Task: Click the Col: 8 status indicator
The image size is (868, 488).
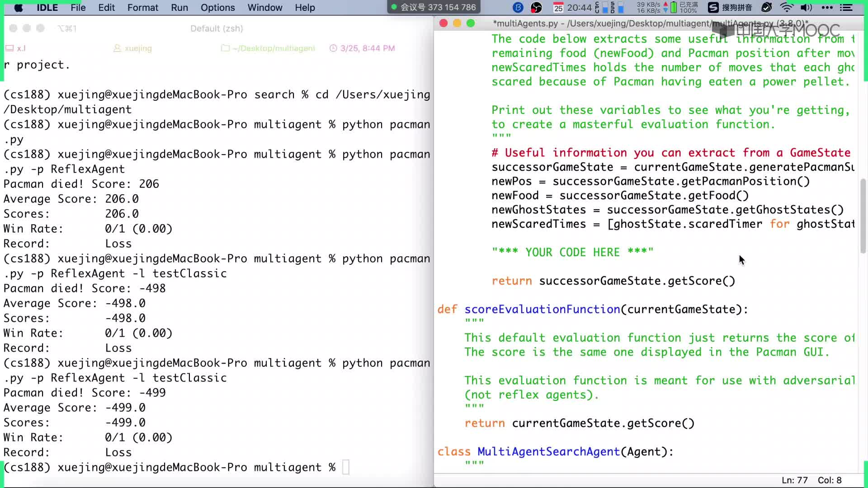Action: point(830,480)
